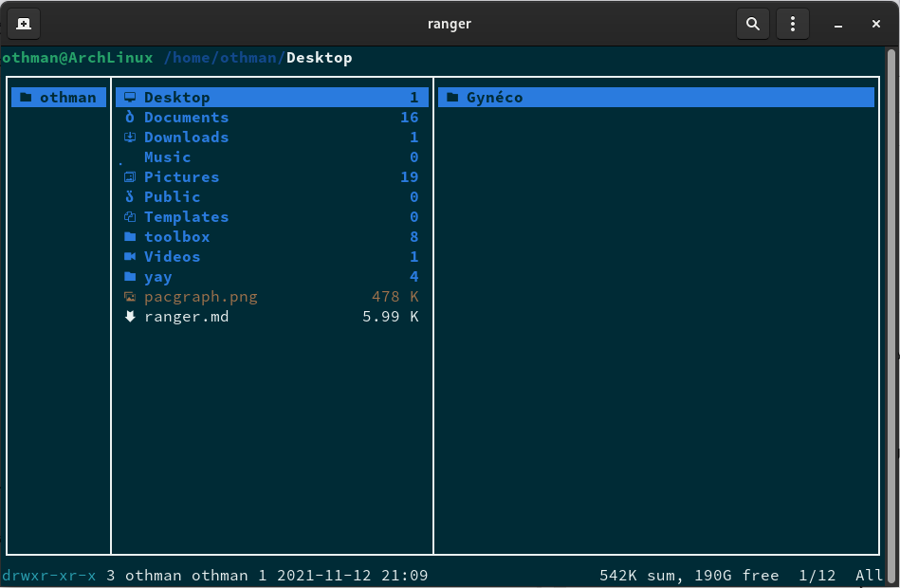Click the ranger.md file icon
This screenshot has height=588, width=900.
tap(130, 317)
